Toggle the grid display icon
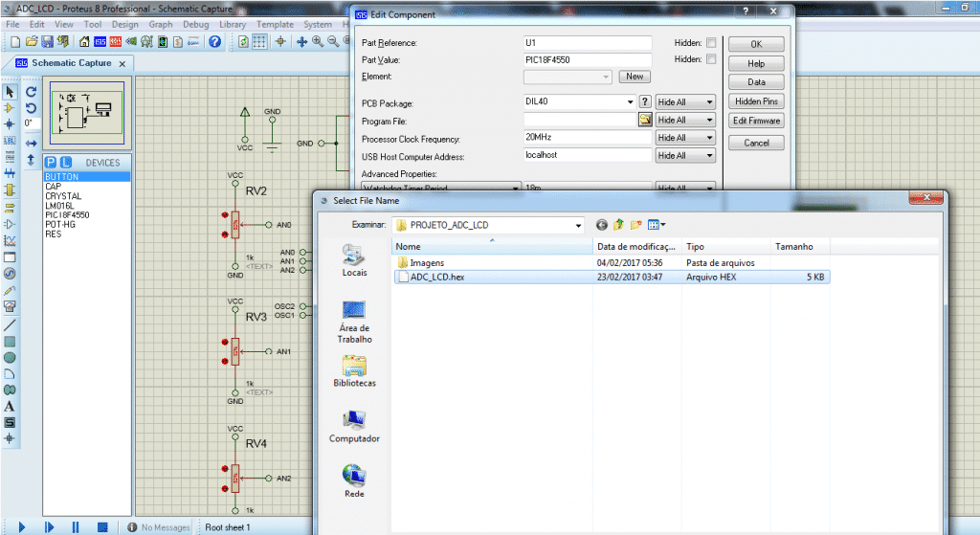Screen dimensions: 980x535 click(259, 42)
